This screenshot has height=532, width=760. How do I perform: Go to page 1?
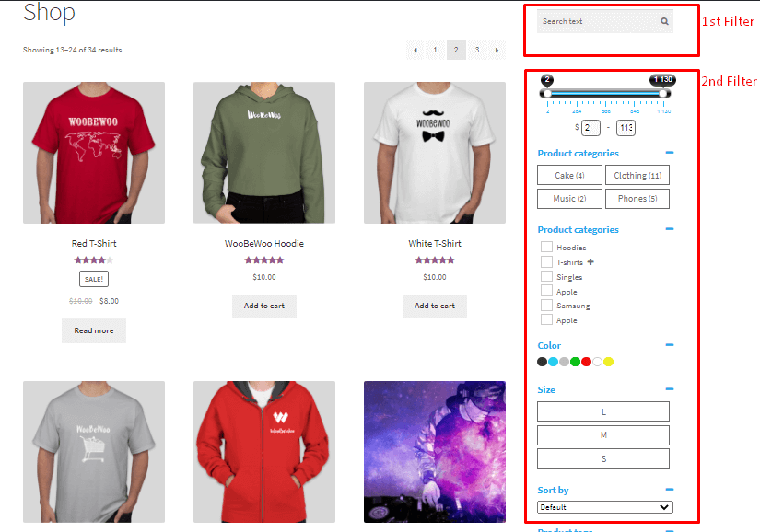point(435,50)
